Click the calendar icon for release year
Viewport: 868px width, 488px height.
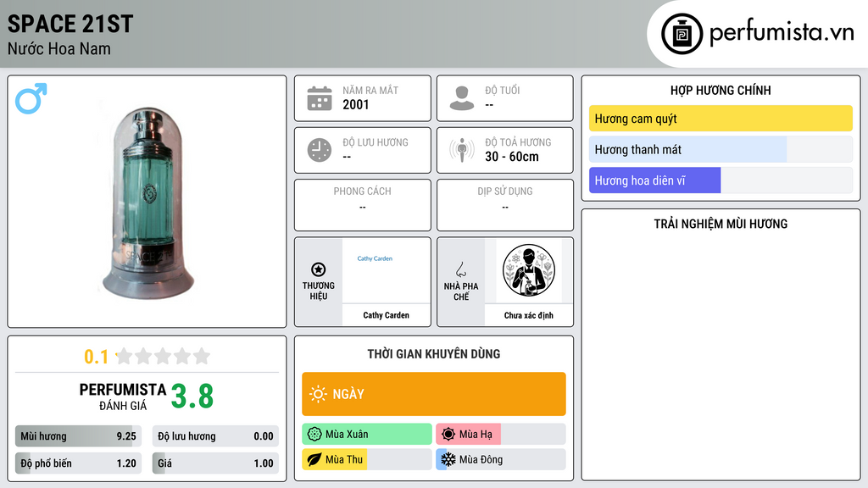click(x=320, y=98)
